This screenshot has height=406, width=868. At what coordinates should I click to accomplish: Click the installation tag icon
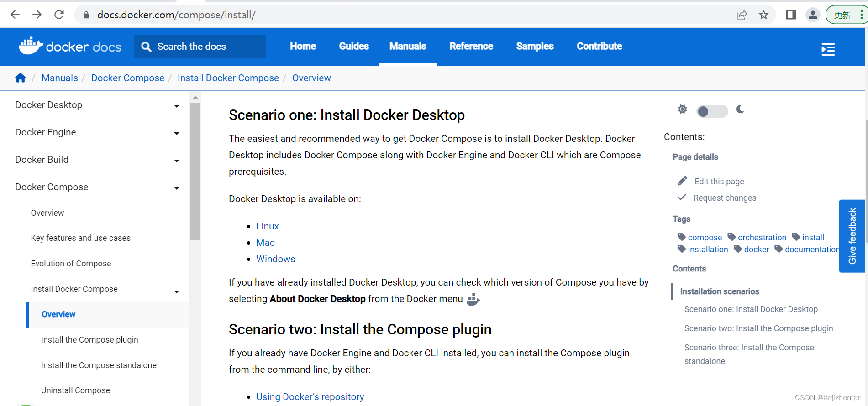[681, 249]
